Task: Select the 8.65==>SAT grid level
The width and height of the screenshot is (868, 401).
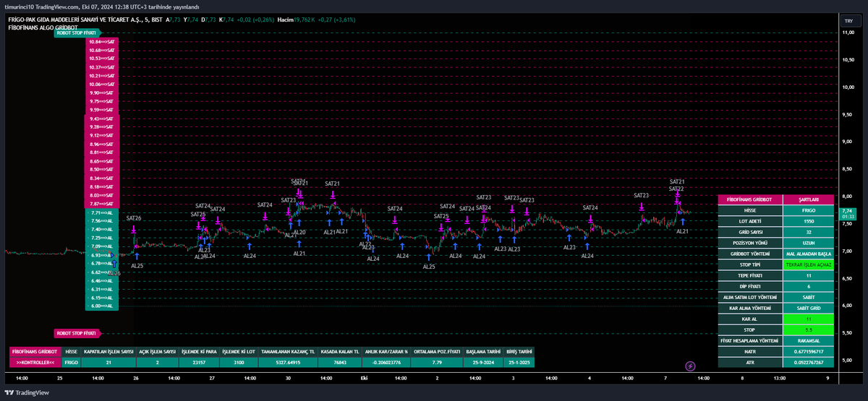Action: click(102, 161)
